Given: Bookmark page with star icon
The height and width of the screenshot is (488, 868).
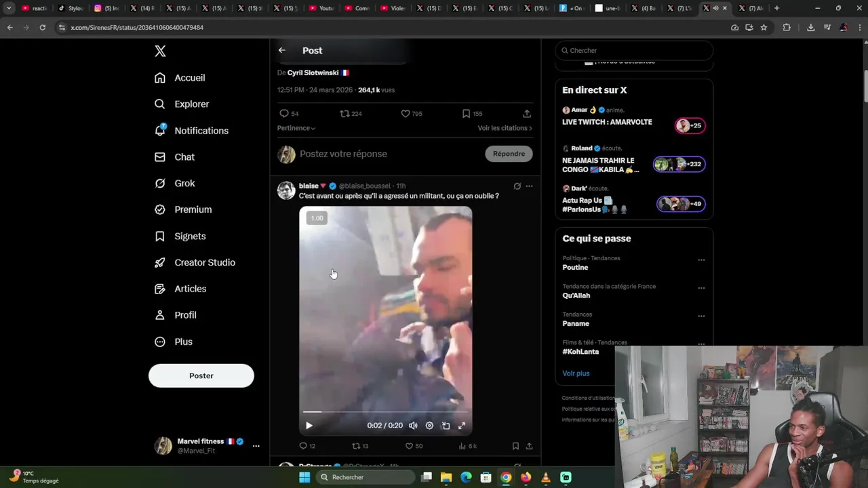Looking at the screenshot, I should pyautogui.click(x=764, y=27).
